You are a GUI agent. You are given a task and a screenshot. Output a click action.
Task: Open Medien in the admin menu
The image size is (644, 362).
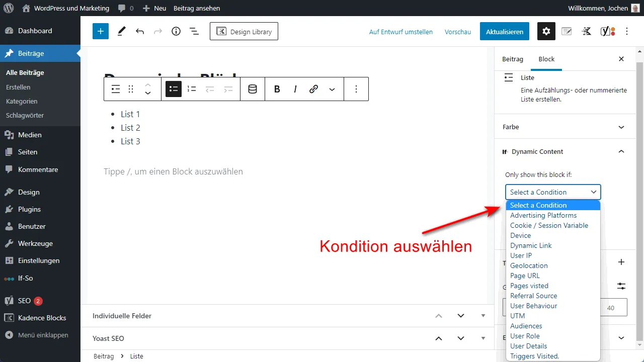tap(40, 135)
